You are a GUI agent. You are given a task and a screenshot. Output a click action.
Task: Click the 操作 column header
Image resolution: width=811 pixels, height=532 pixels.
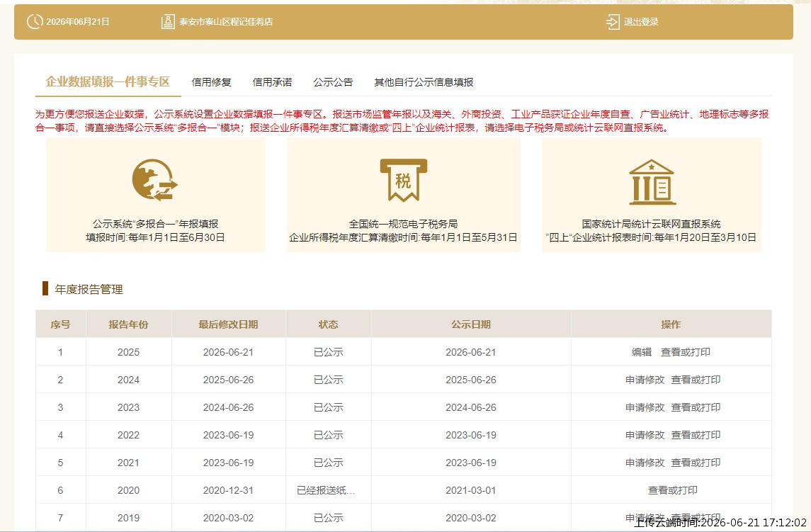(671, 324)
